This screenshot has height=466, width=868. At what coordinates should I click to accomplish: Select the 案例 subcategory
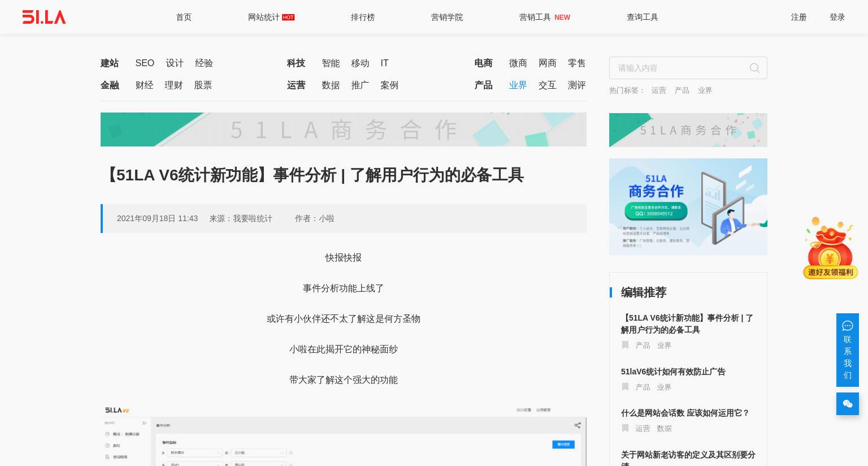click(x=389, y=85)
